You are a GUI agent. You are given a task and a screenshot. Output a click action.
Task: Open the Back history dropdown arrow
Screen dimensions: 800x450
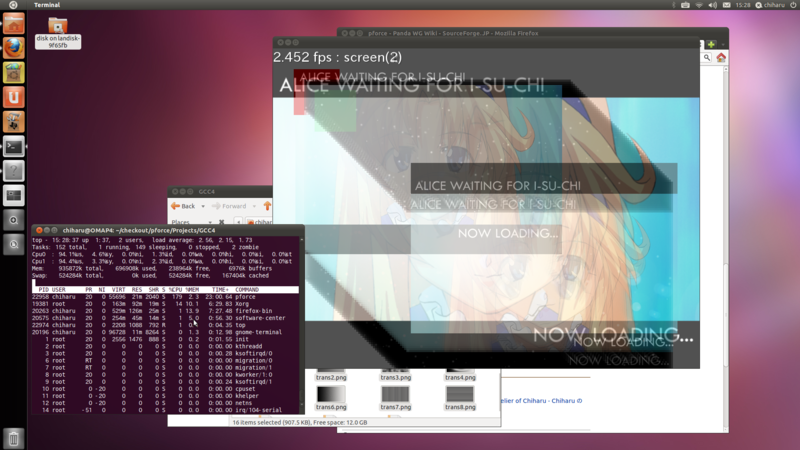203,206
